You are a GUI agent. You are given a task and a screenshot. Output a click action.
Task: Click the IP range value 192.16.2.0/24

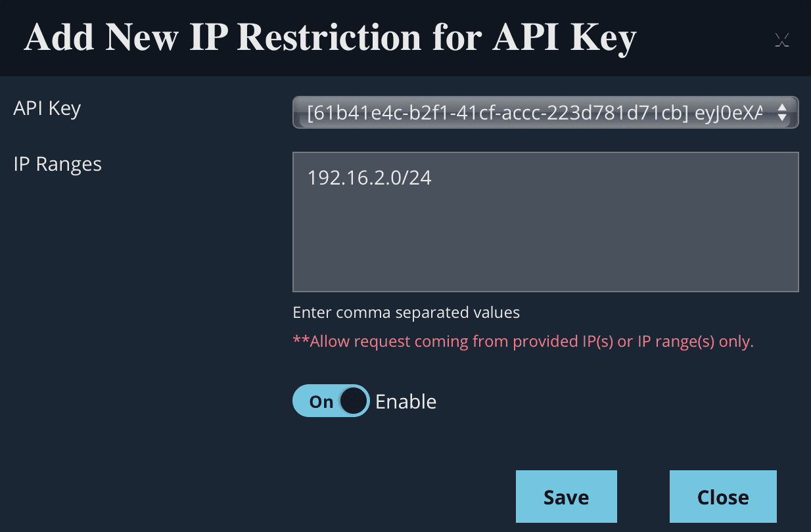pos(369,177)
